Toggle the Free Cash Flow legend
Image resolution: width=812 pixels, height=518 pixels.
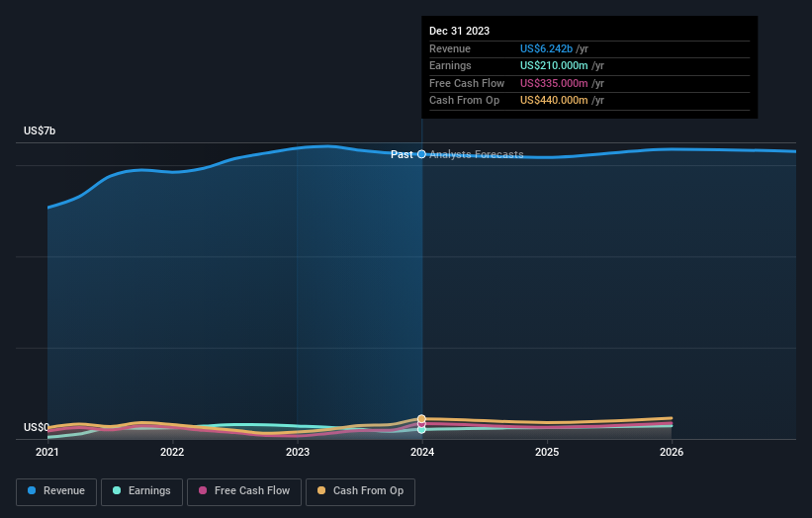tap(244, 491)
